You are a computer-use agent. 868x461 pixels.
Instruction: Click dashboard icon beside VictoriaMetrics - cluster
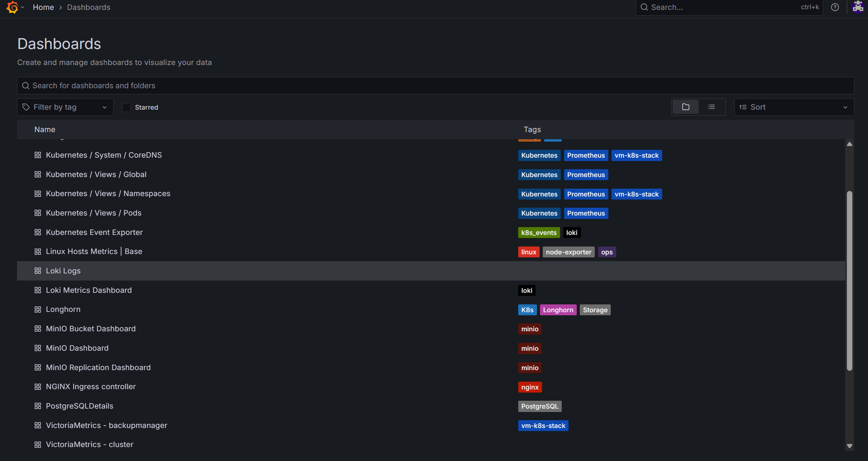pos(38,444)
